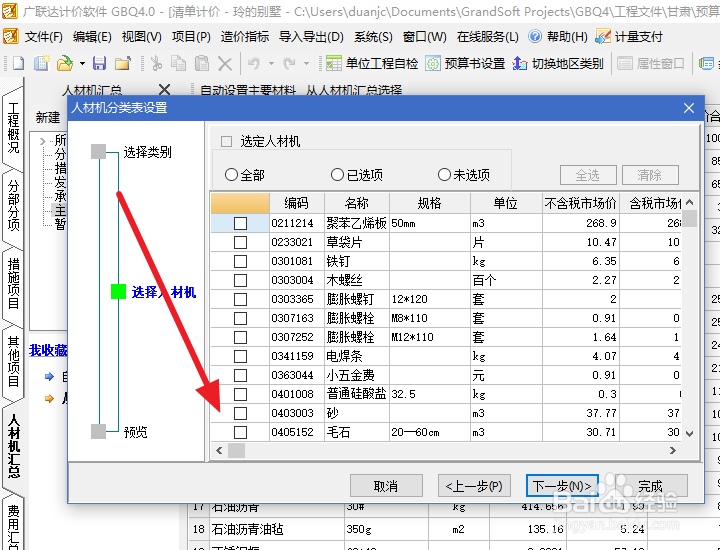Open the 项目(P) menu
This screenshot has width=720, height=550.
(x=191, y=37)
